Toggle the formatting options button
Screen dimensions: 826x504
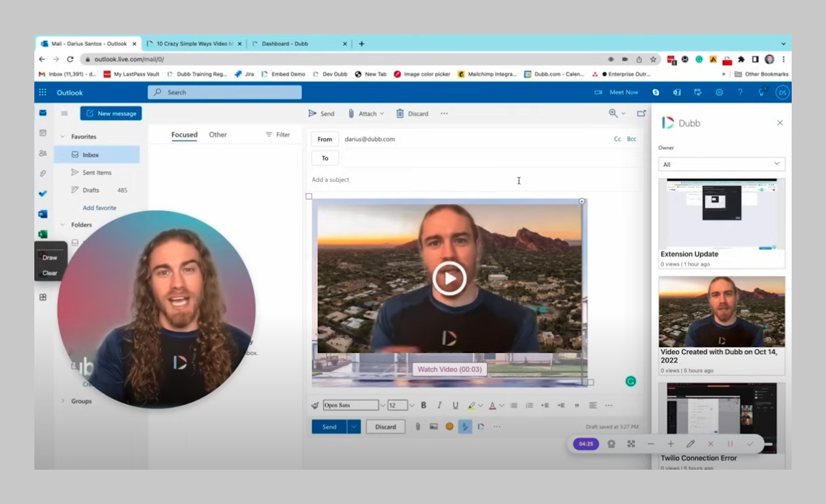pos(465,426)
